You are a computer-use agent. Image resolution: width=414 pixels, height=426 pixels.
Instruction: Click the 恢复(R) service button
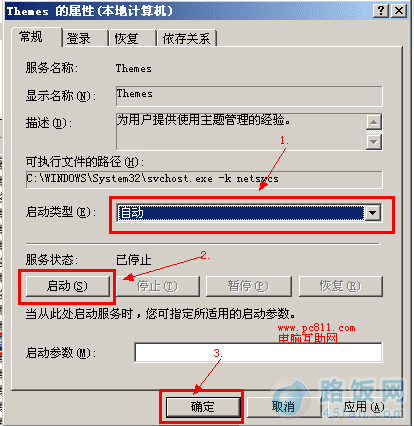(341, 286)
